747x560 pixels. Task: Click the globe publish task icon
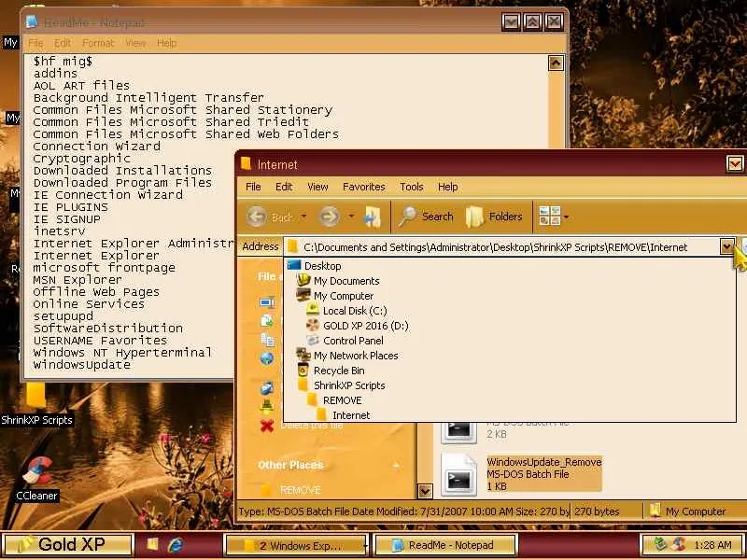(267, 358)
